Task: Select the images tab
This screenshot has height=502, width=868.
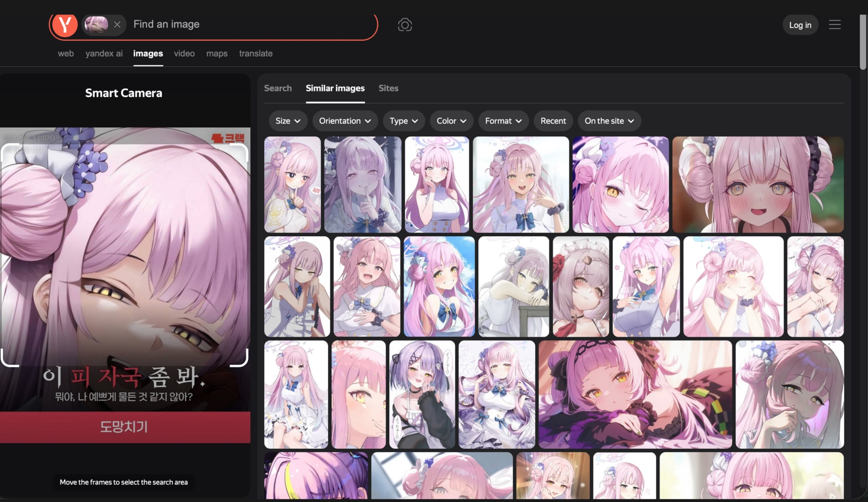Action: [x=148, y=53]
